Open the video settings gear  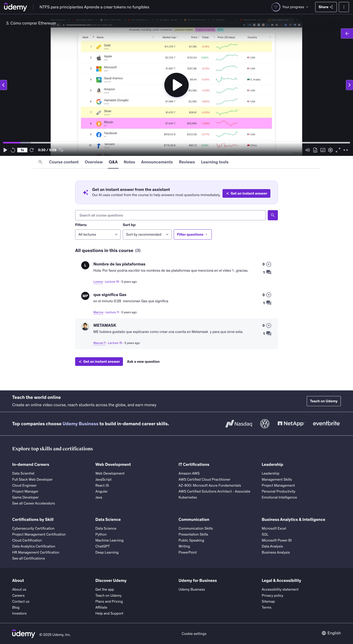[x=330, y=150]
